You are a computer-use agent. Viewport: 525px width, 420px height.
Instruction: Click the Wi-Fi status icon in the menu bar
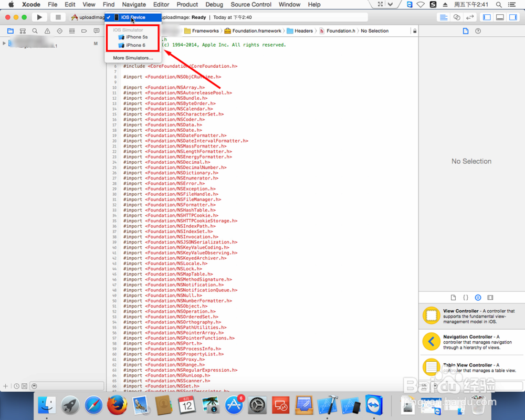point(421,4)
